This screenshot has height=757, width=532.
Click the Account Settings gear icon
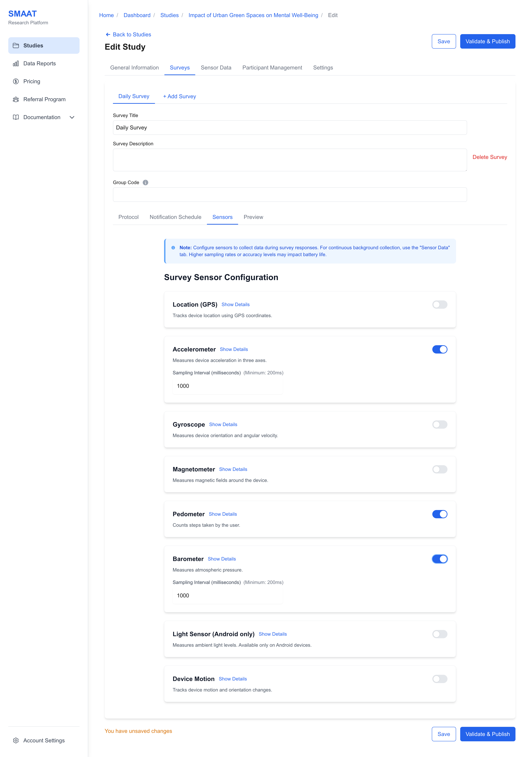16,740
